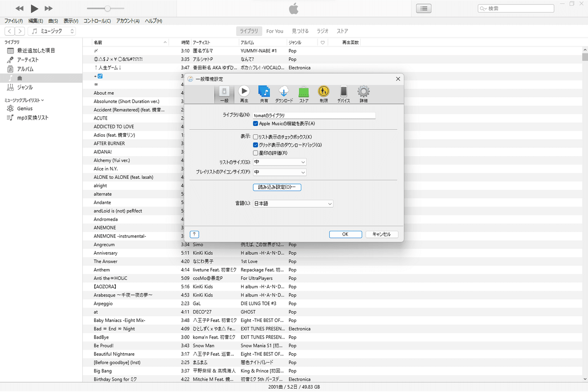Open the デバイス preferences tab icon
Image resolution: width=588 pixels, height=392 pixels.
point(343,94)
